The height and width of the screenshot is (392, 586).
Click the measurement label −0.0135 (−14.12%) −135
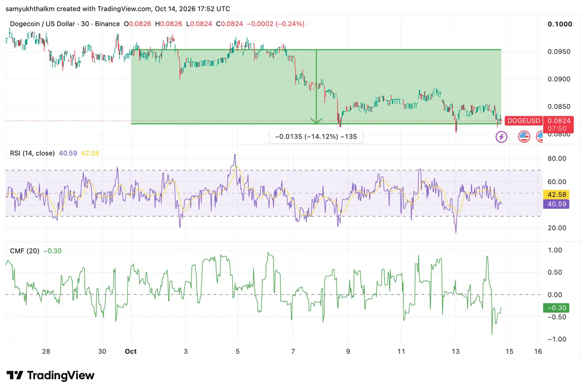click(316, 136)
